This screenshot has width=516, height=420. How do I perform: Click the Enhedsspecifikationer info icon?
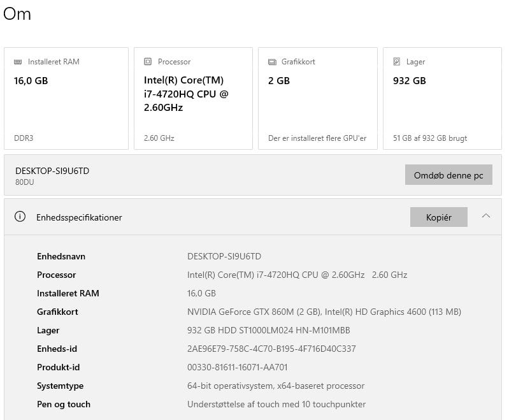click(x=20, y=217)
